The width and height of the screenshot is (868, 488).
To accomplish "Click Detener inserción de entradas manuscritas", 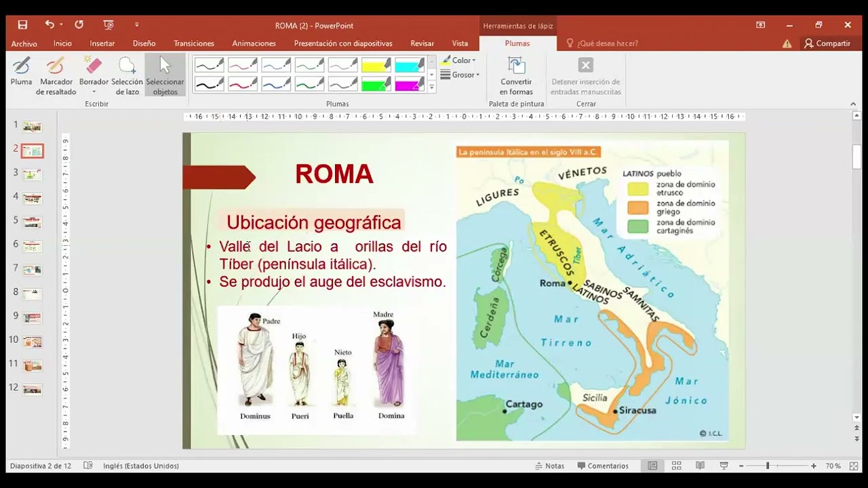I will pos(586,76).
